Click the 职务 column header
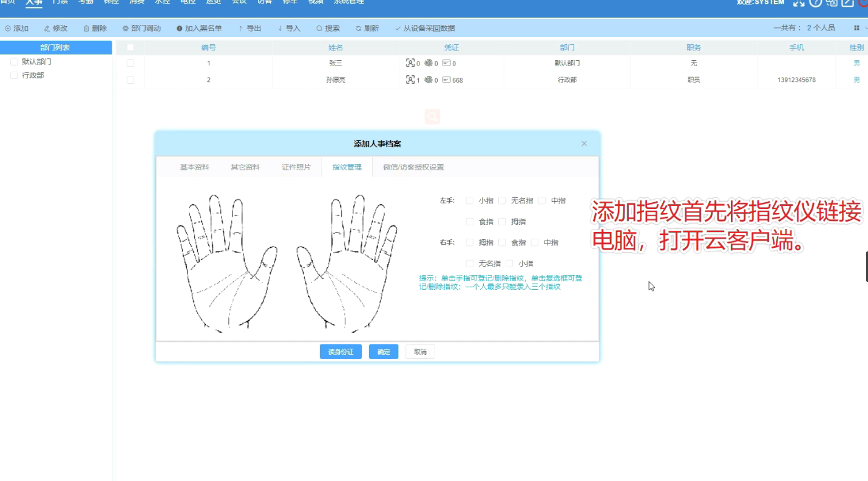This screenshot has width=868, height=481. point(694,47)
